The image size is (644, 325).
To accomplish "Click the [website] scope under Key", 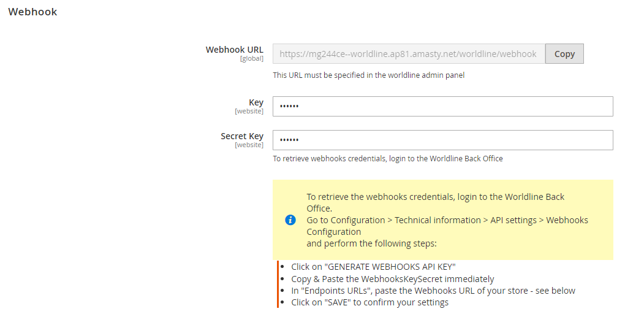I will coord(249,112).
